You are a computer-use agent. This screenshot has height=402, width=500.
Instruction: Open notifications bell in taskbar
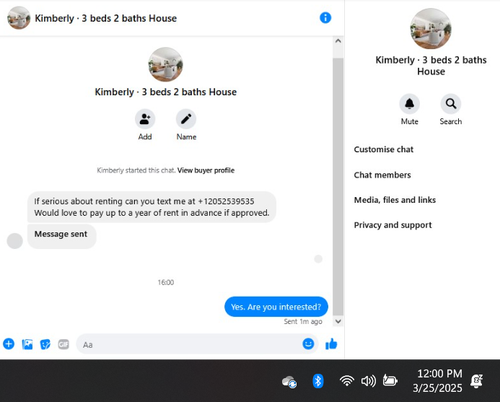(x=477, y=381)
